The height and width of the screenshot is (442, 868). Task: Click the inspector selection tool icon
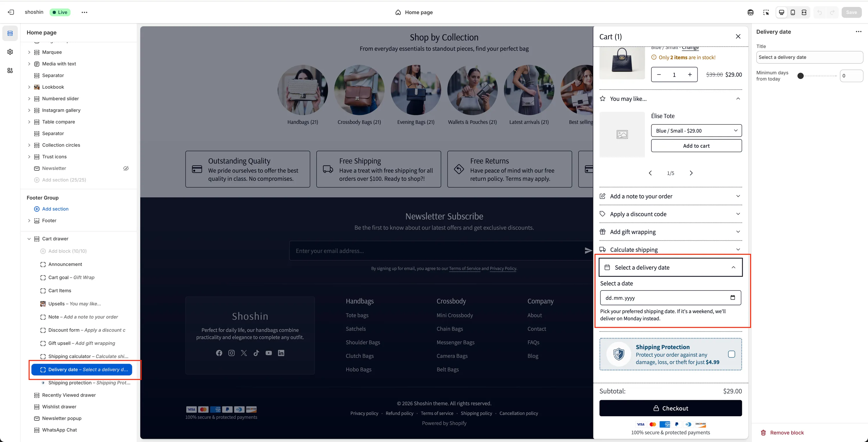766,12
